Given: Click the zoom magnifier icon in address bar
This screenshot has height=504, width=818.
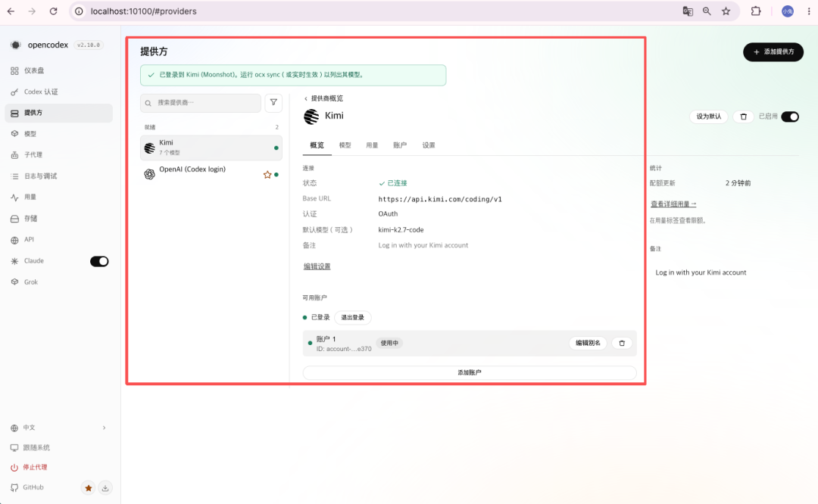Looking at the screenshot, I should tap(707, 11).
